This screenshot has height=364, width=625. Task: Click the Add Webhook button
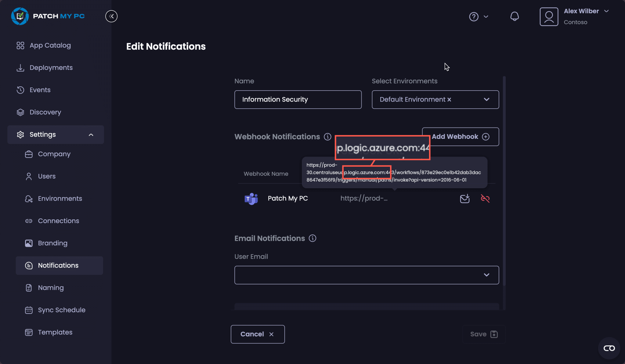pyautogui.click(x=460, y=136)
